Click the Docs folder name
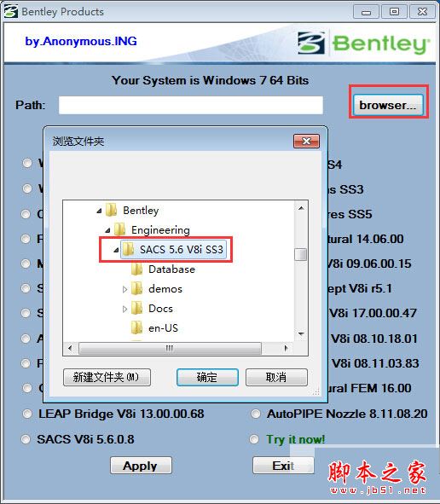 [x=160, y=309]
